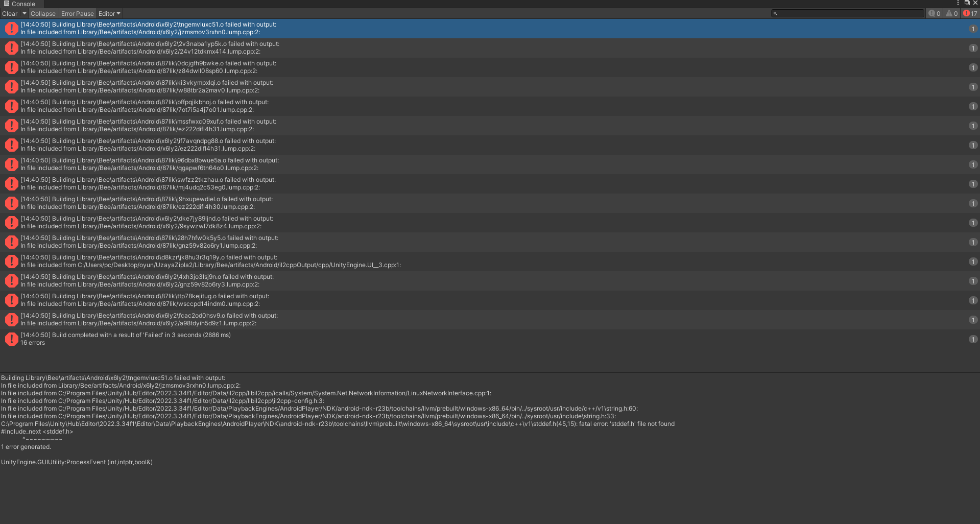Screen dimensions: 980x524
Task: Toggle the info message filter showing 0
Action: (935, 14)
